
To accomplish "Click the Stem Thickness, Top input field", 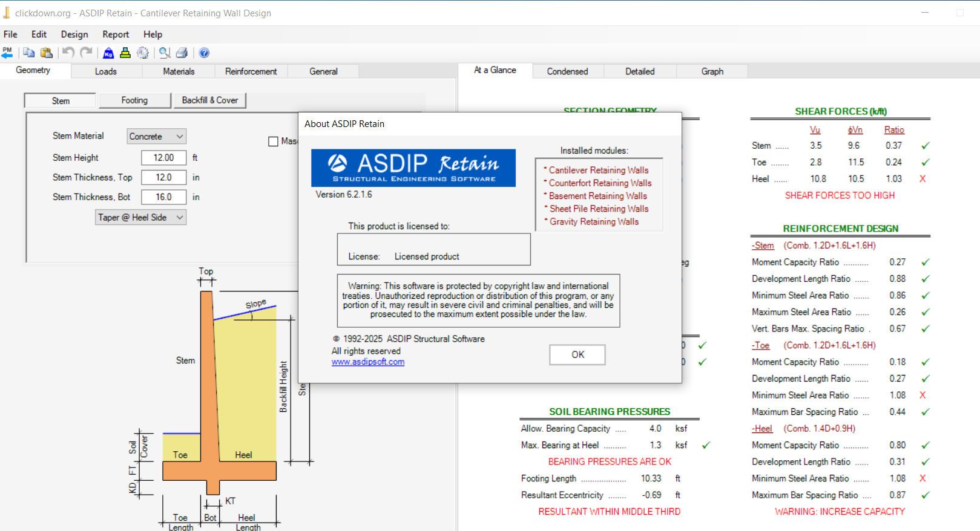I will point(163,177).
